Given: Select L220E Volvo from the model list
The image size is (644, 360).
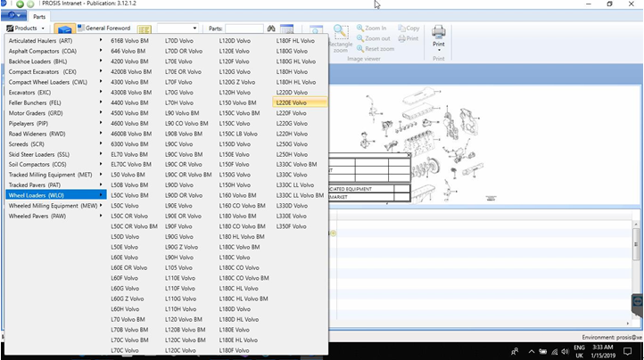Looking at the screenshot, I should (x=292, y=102).
